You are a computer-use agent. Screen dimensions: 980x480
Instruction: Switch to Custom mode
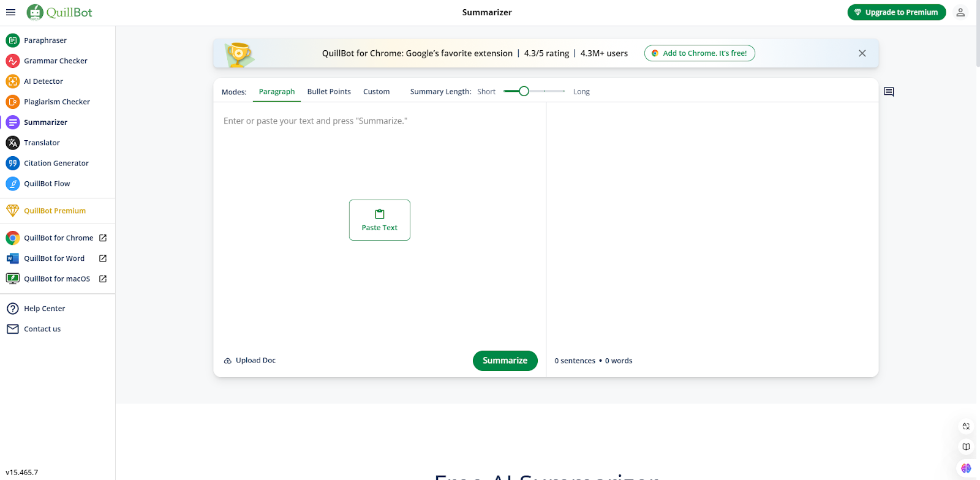pos(376,92)
